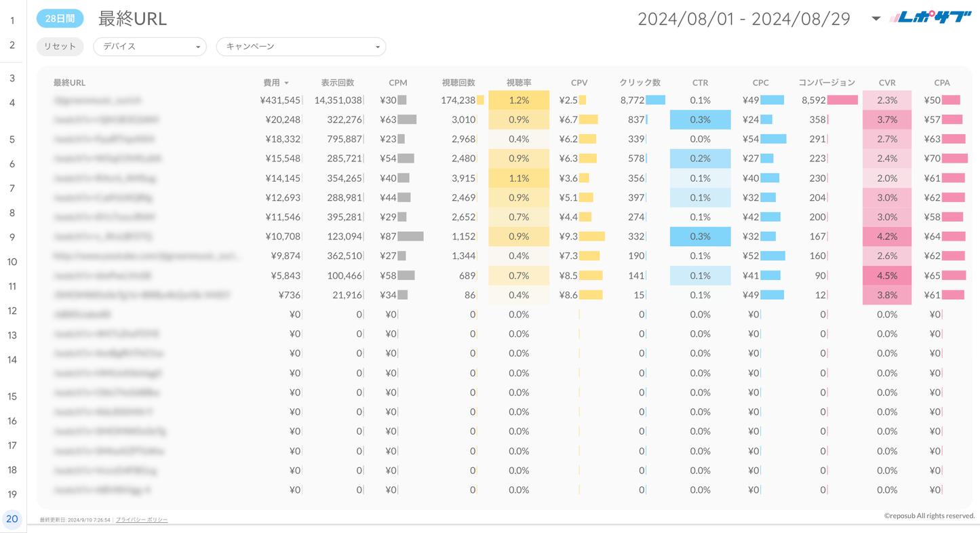Sort by the 視聴率 column header

point(519,83)
